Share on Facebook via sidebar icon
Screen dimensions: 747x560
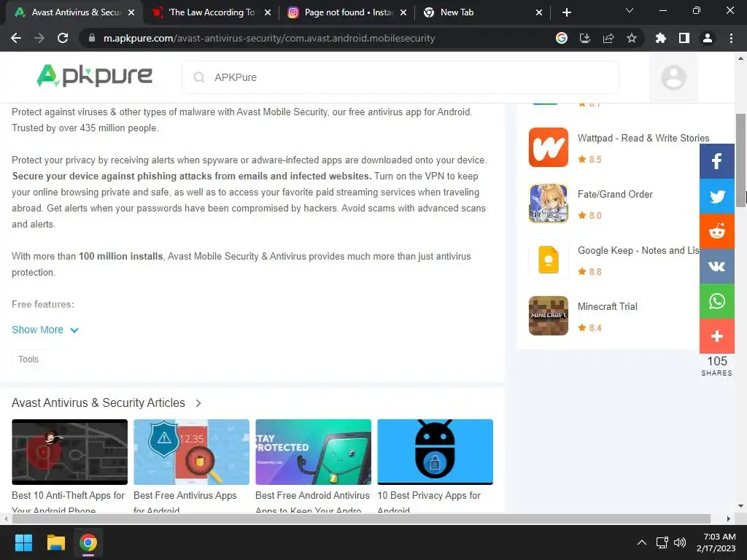716,161
